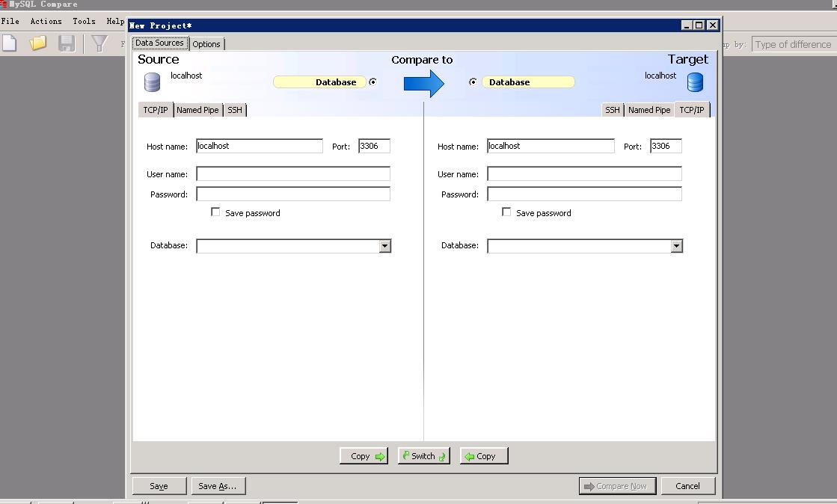Click the Target Port field
This screenshot has width=837, height=504.
click(x=666, y=146)
